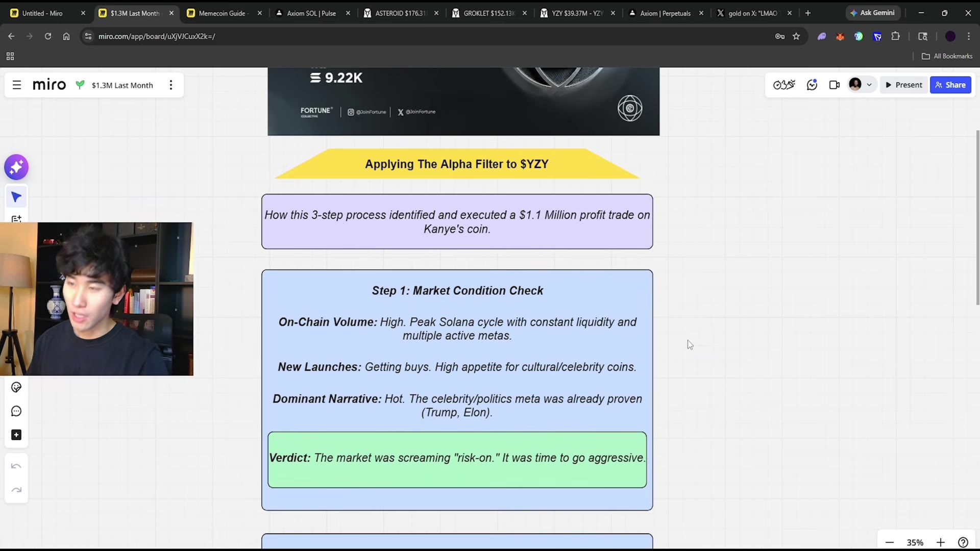
Task: Click the miro logo
Action: pyautogui.click(x=49, y=85)
